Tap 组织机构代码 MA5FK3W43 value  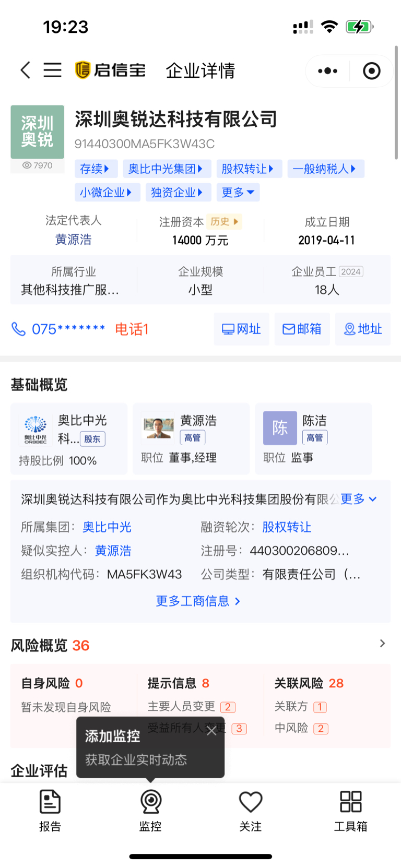click(145, 575)
